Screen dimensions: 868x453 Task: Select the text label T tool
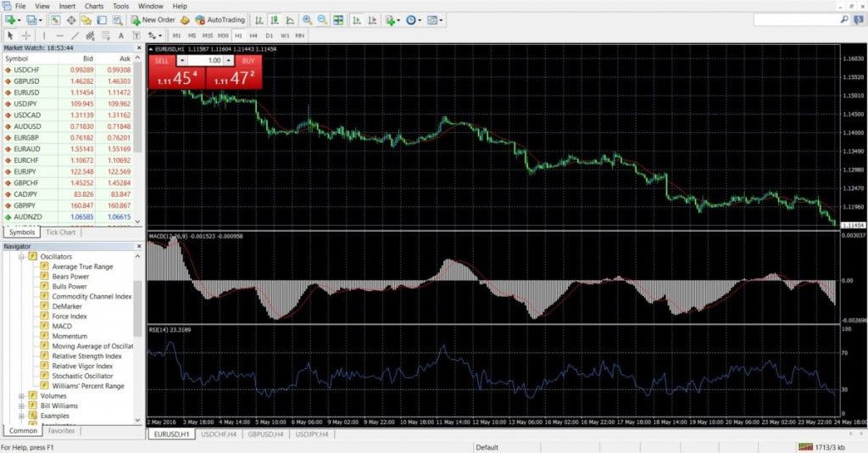coord(136,36)
